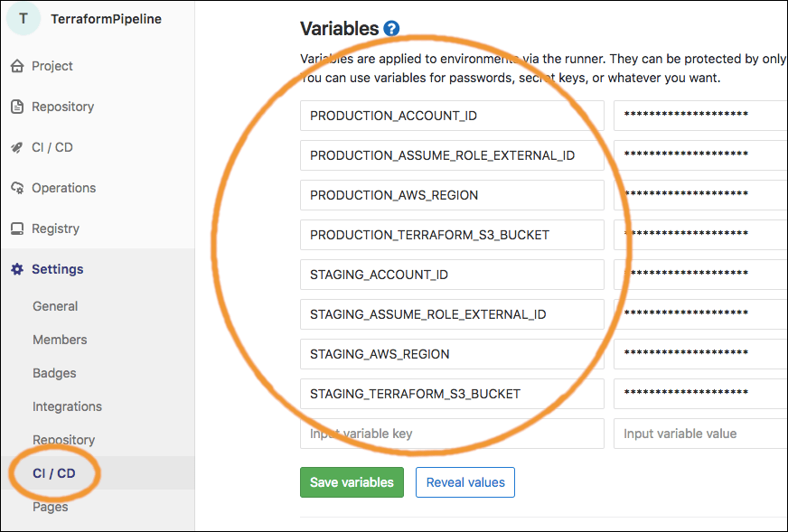Image resolution: width=788 pixels, height=532 pixels.
Task: Click the Operations sidebar icon
Action: (15, 187)
